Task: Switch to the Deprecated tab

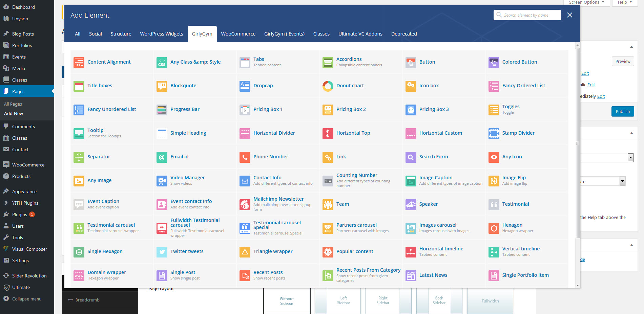Action: click(x=404, y=34)
